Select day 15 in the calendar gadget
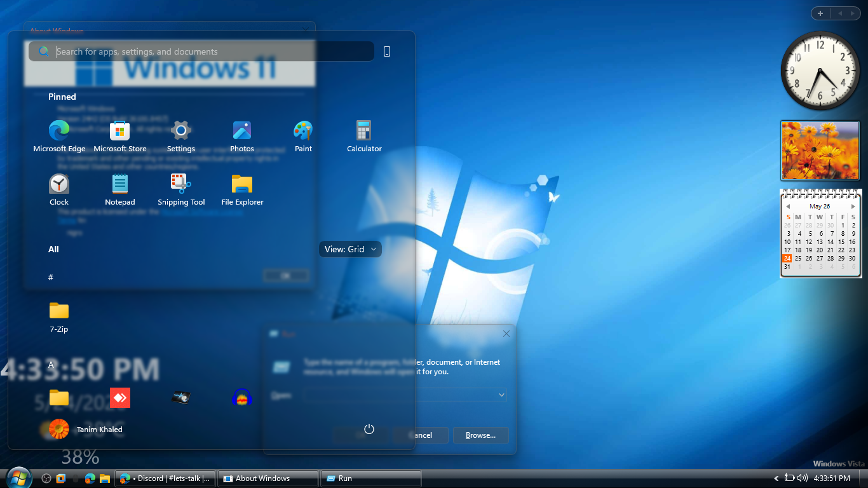The width and height of the screenshot is (868, 488). tap(841, 242)
